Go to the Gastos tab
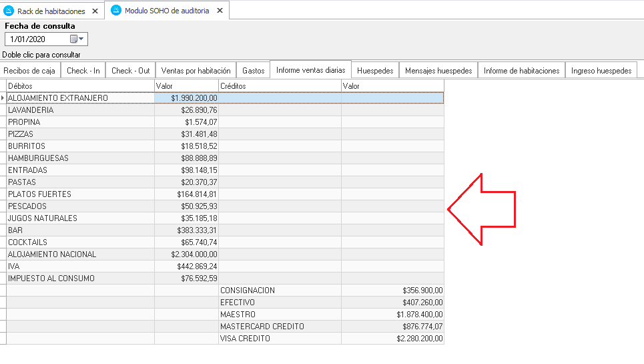The width and height of the screenshot is (644, 364). (254, 70)
